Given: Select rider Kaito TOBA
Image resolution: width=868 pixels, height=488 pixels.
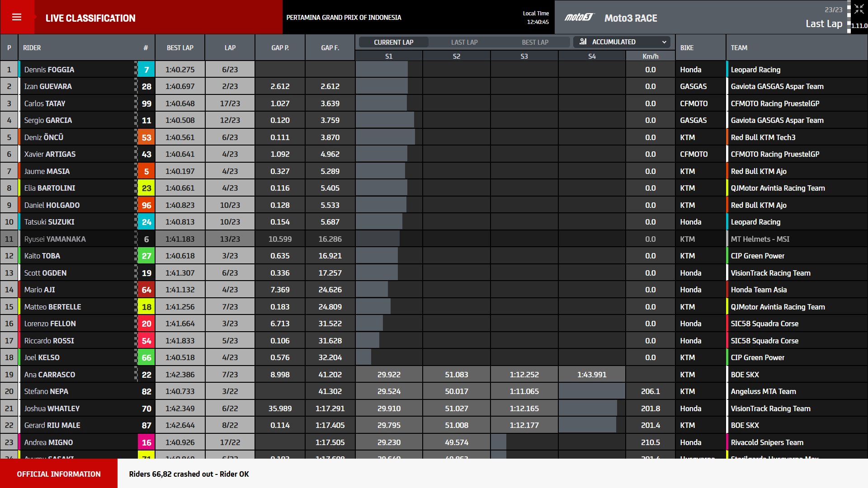Looking at the screenshot, I should point(42,256).
